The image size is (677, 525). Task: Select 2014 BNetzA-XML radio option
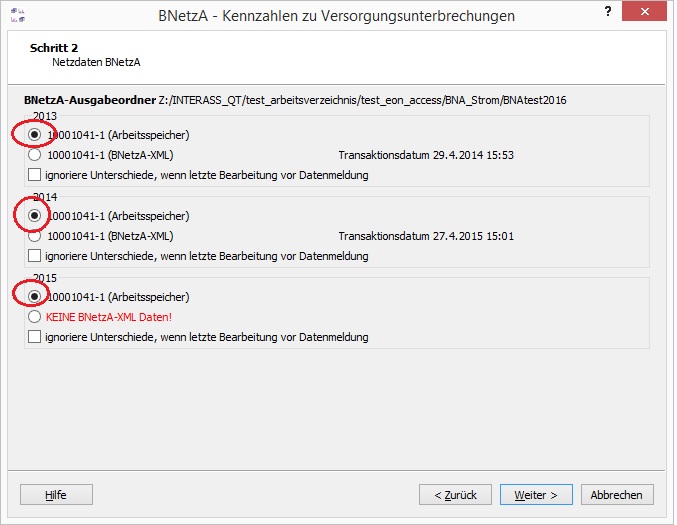pos(35,236)
